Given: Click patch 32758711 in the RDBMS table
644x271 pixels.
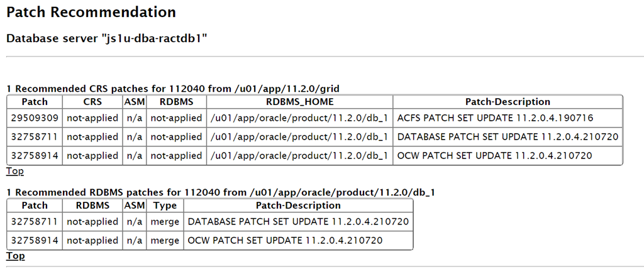Looking at the screenshot, I should coord(35,222).
